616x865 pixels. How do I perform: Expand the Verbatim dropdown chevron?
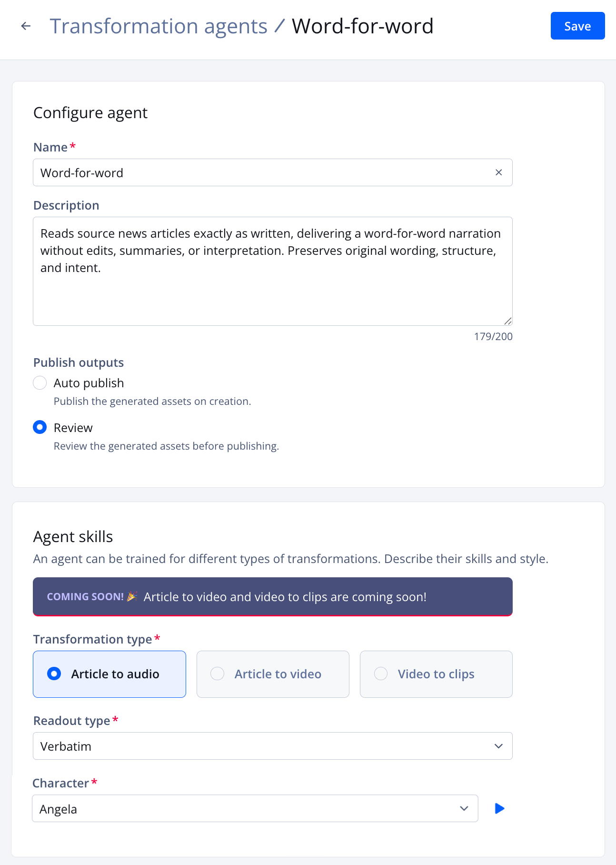point(498,746)
